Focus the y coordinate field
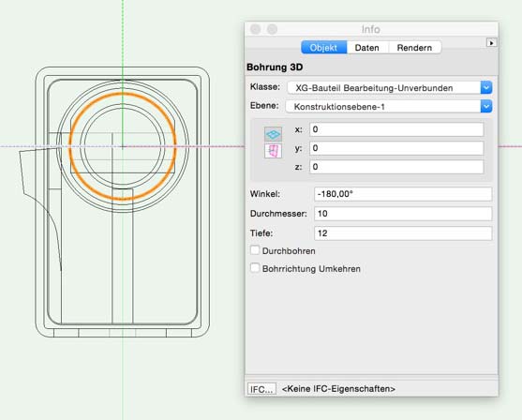 click(x=396, y=148)
